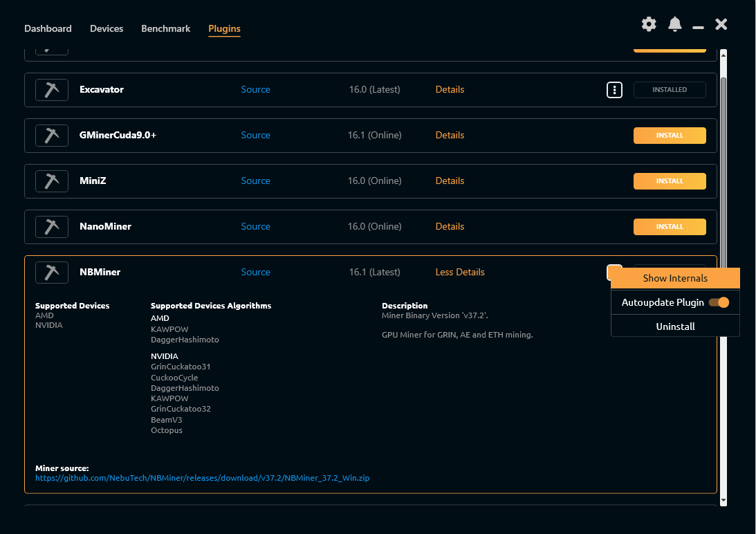Click the Excavator plugin name
Image resolution: width=756 pixels, height=534 pixels.
click(x=101, y=89)
